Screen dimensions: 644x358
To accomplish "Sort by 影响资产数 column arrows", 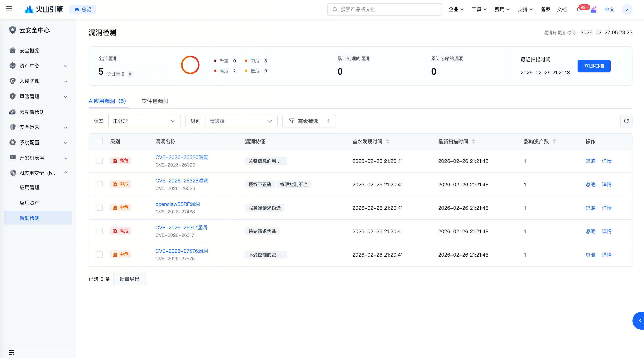I will tap(554, 141).
